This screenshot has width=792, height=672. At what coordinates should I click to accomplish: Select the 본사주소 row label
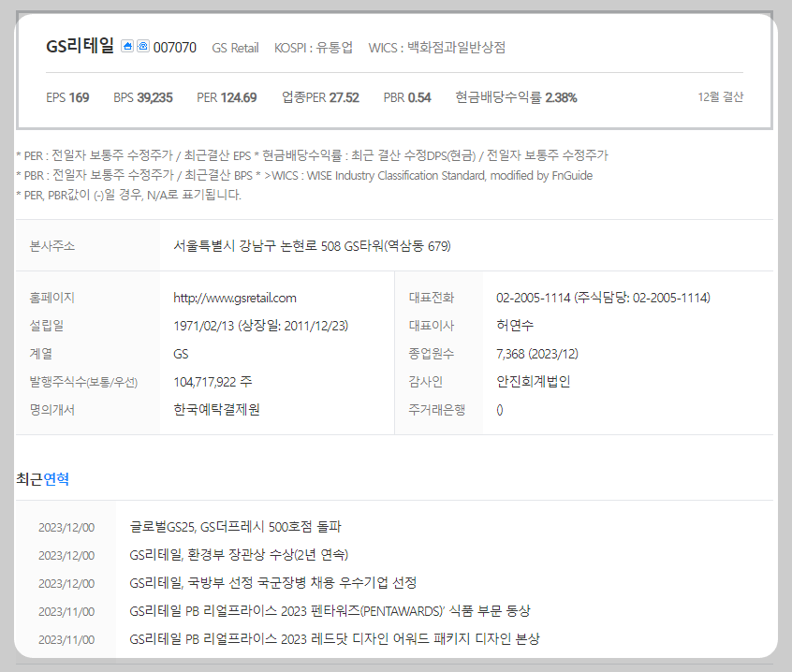[52, 246]
